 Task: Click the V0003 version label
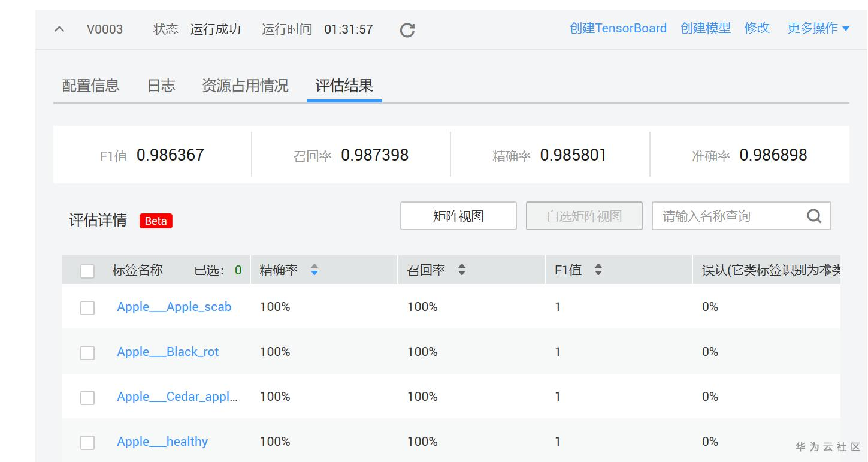tap(105, 29)
